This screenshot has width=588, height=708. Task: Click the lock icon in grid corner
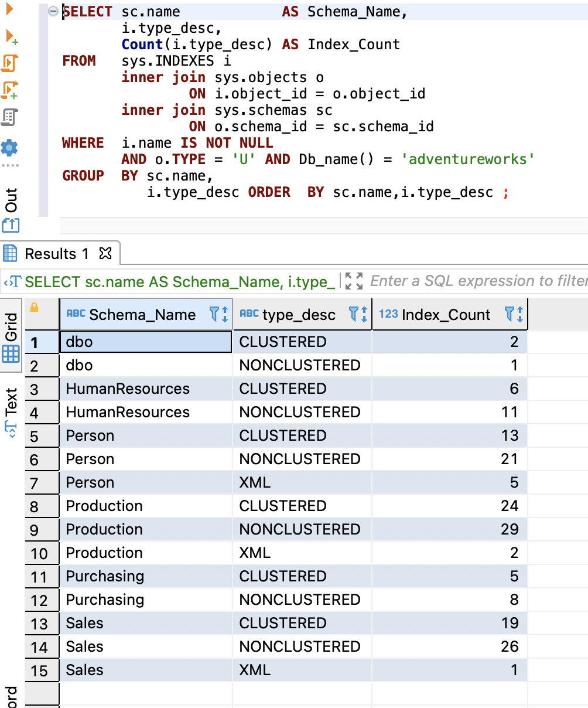point(34,307)
